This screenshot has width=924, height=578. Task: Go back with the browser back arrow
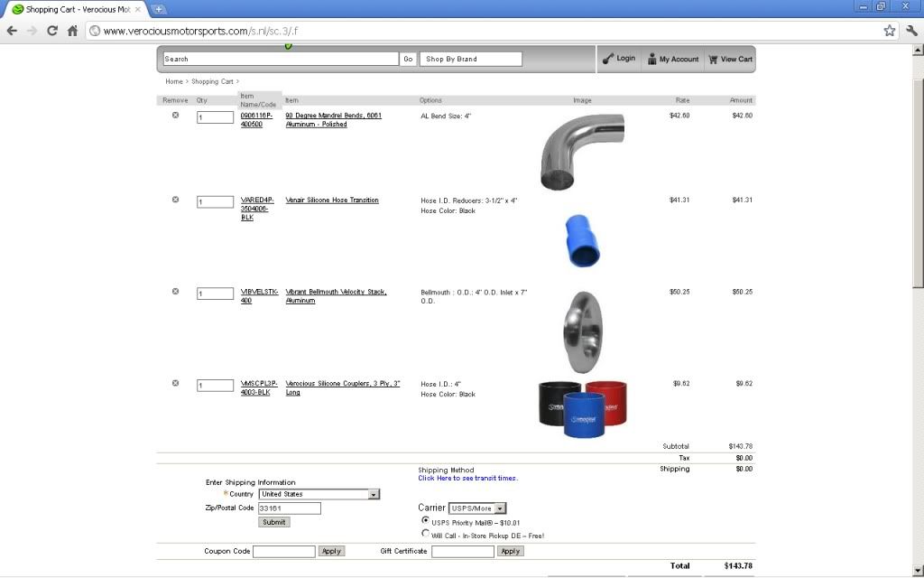pyautogui.click(x=12, y=31)
